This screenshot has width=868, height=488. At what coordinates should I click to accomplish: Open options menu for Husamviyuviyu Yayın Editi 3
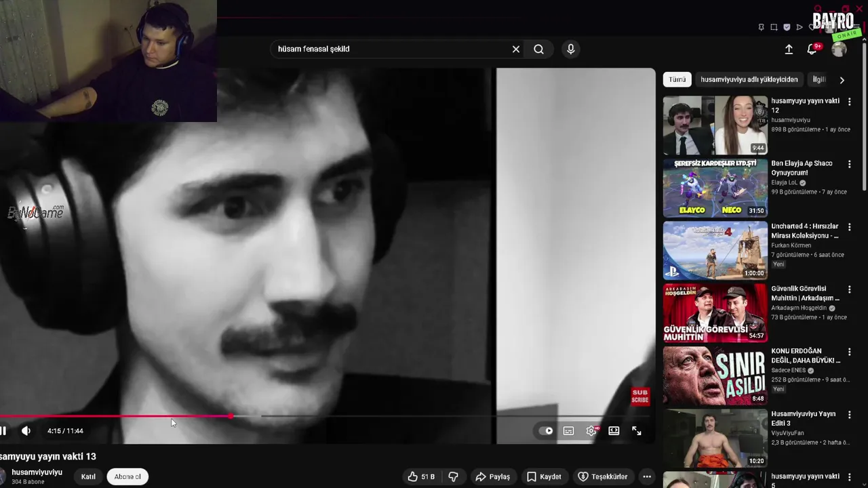click(x=849, y=415)
